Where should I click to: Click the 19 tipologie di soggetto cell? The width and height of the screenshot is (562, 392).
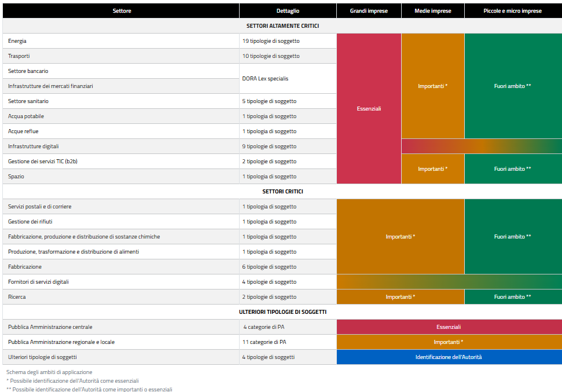[271, 41]
